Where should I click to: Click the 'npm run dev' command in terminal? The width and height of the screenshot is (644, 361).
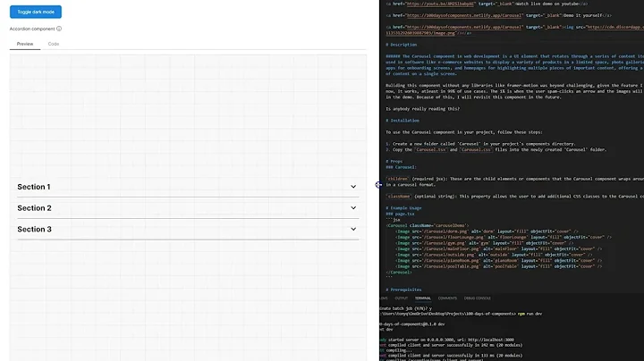pos(530,314)
